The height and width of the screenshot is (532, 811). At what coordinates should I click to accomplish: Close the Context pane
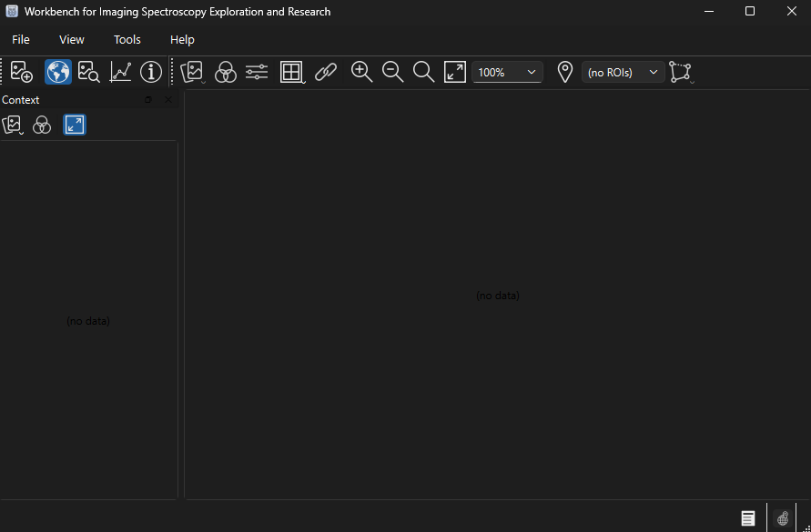(x=168, y=100)
